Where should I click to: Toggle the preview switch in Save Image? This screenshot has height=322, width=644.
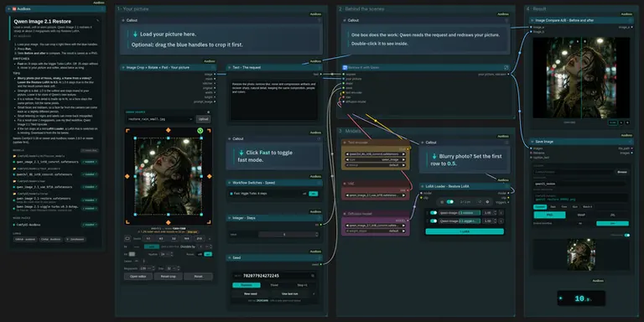click(626, 236)
